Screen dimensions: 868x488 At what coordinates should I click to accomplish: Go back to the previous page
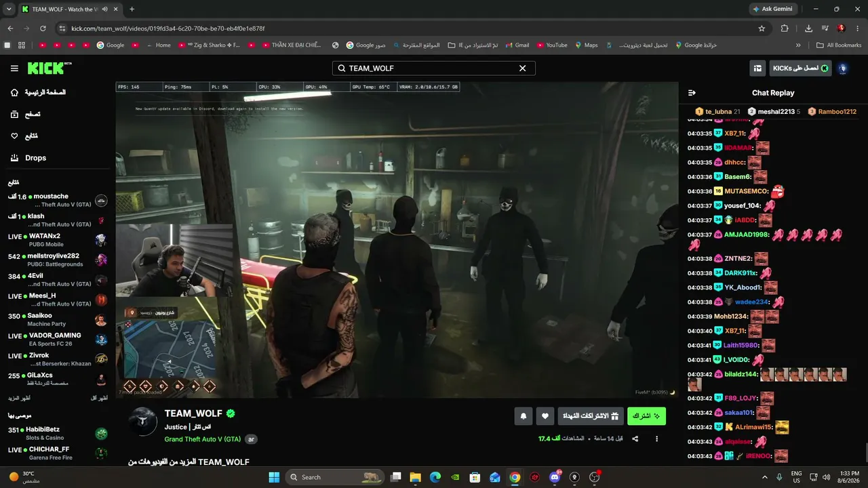(10, 28)
